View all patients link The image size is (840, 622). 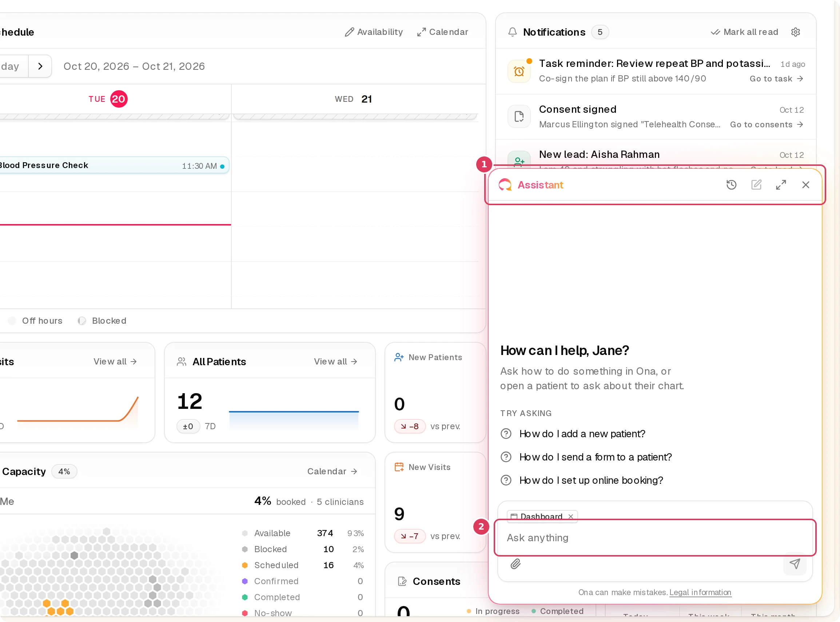pos(335,362)
